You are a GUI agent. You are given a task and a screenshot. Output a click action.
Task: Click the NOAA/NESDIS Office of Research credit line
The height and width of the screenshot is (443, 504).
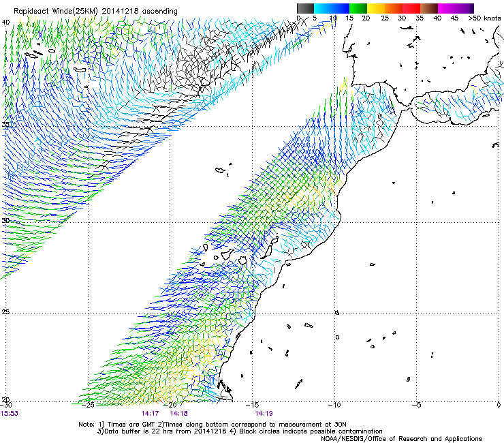click(401, 439)
